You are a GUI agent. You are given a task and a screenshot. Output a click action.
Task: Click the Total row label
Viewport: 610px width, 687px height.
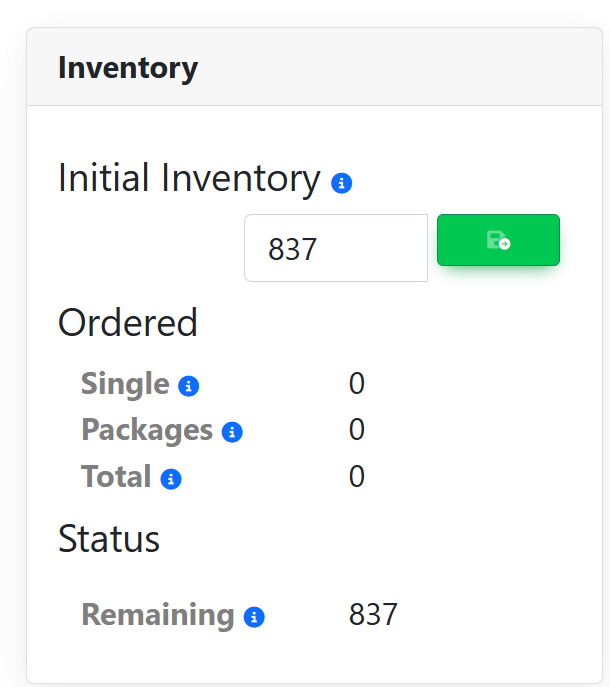pyautogui.click(x=116, y=477)
